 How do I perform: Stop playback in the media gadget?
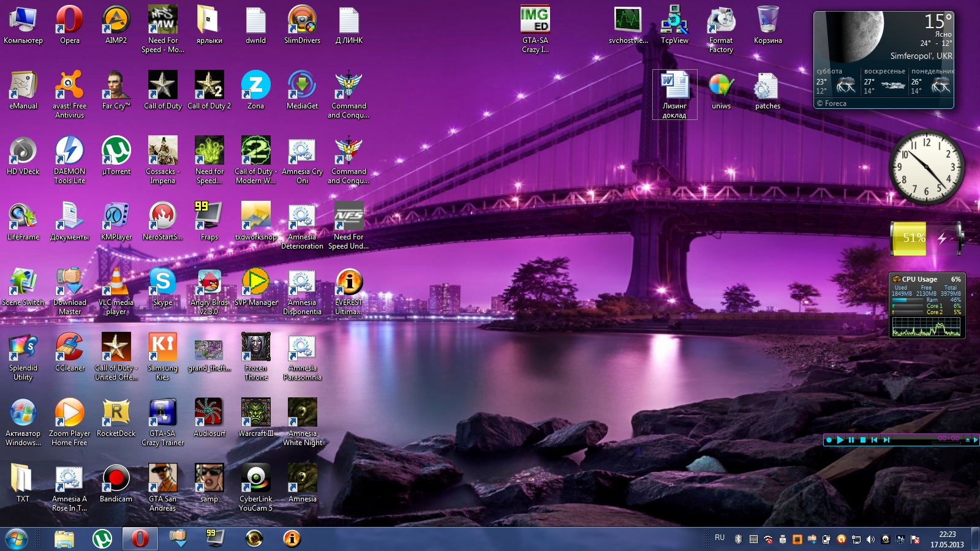863,440
